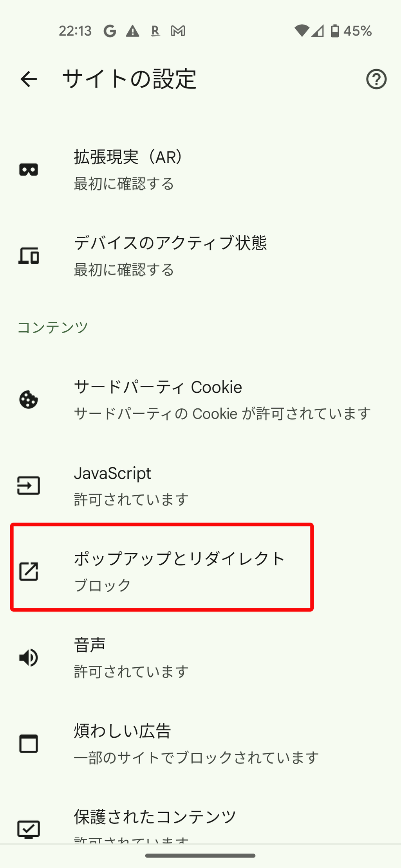The width and height of the screenshot is (401, 868).
Task: Open JavaScript permission setting
Action: tap(200, 485)
